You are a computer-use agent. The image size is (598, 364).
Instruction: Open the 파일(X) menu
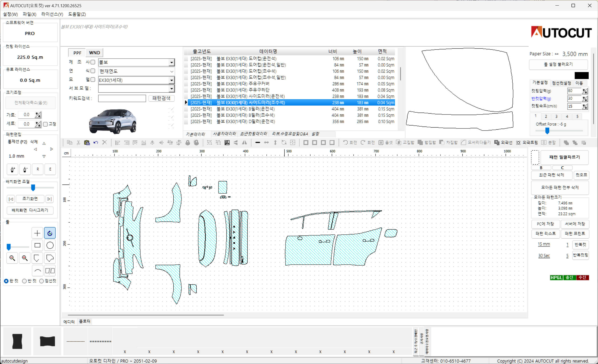click(29, 14)
